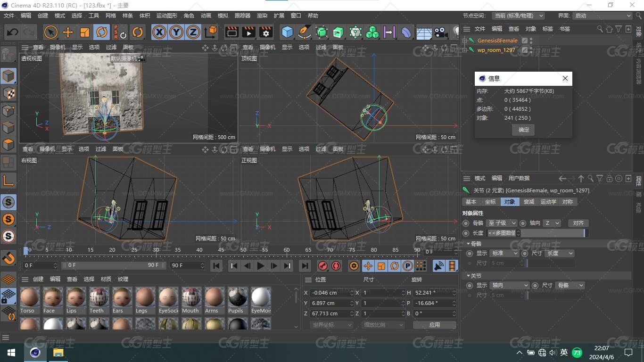Collapse the 关节 section
Screen dimensions: 644x362
(x=468, y=276)
